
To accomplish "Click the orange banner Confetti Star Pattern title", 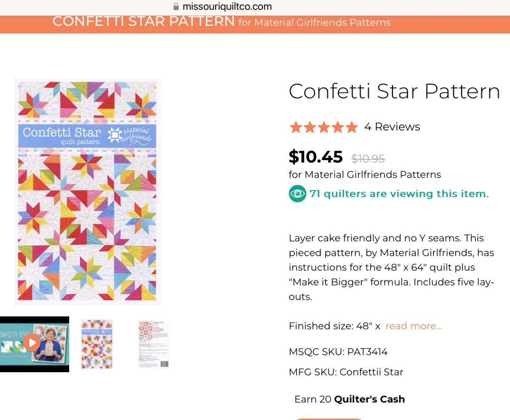I will 143,21.
